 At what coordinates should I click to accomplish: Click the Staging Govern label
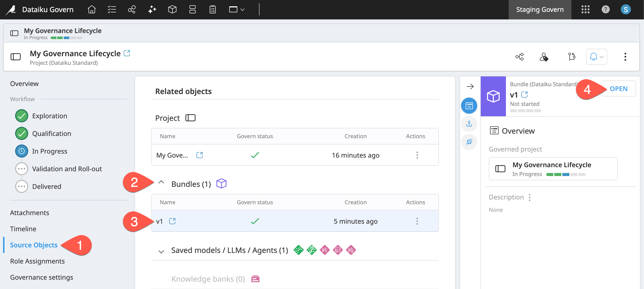540,10
